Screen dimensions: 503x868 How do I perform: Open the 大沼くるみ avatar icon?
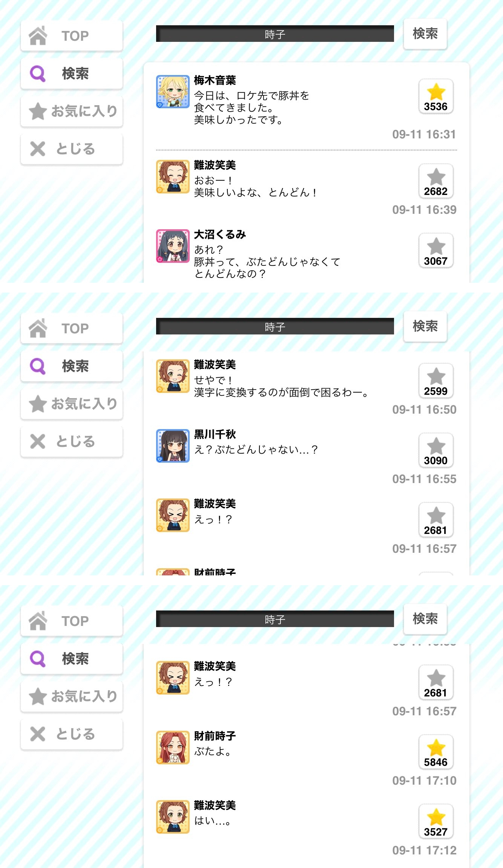(173, 246)
